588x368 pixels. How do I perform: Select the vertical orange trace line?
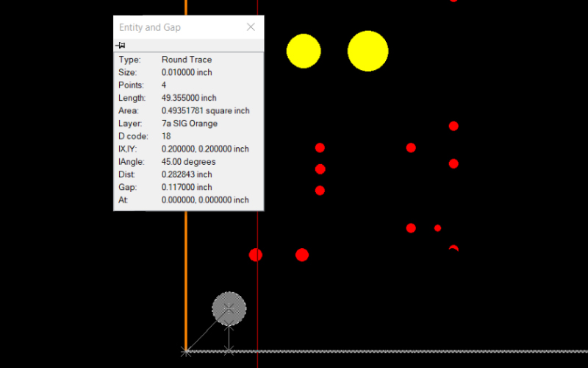click(186, 282)
